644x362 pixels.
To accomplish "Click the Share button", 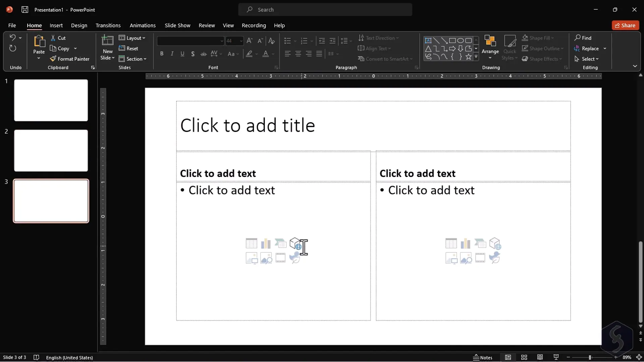I will pos(625,25).
